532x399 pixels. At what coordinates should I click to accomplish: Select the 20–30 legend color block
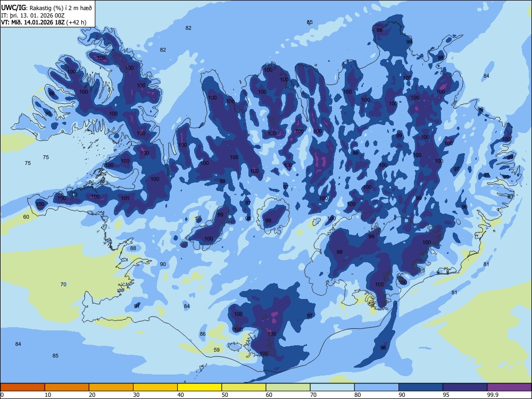tap(111, 387)
